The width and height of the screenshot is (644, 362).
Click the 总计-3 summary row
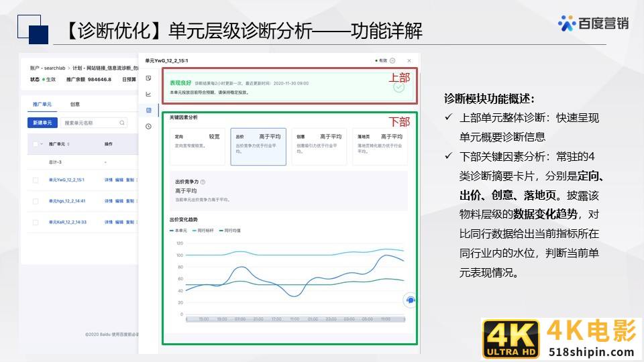point(83,162)
